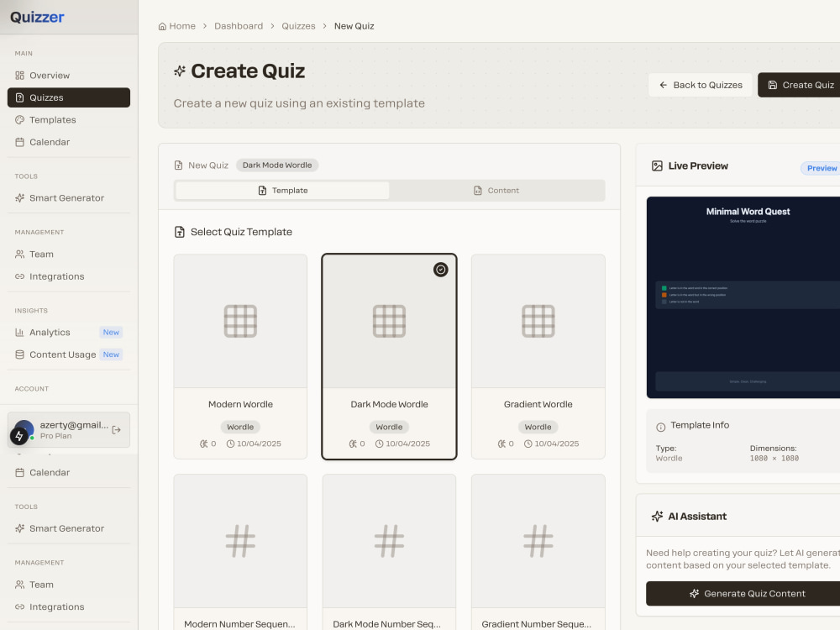Select the Modern Number Sequen... template title
Viewport: 840px width, 630px height.
point(240,624)
